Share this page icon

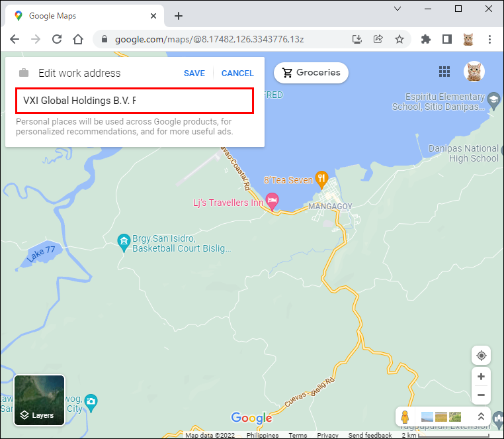(x=378, y=39)
